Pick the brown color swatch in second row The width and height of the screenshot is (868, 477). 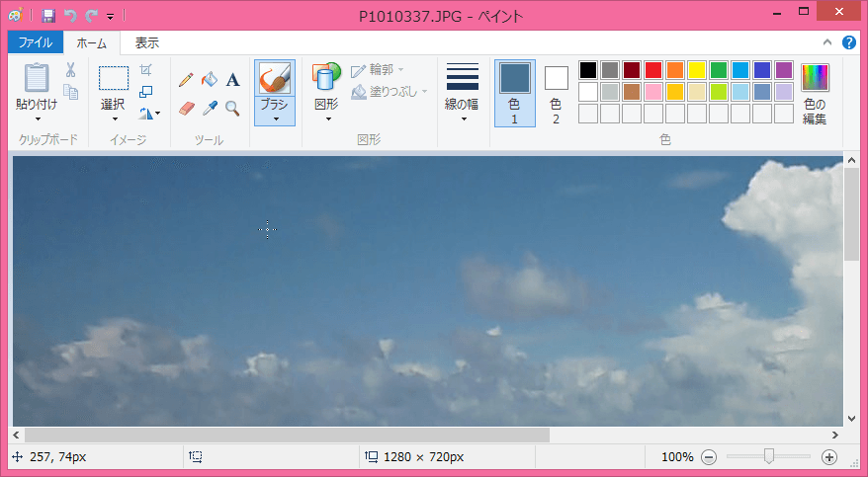632,92
